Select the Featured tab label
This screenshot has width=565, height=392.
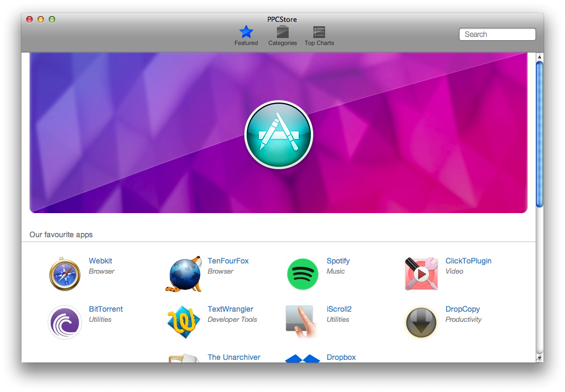(x=246, y=43)
